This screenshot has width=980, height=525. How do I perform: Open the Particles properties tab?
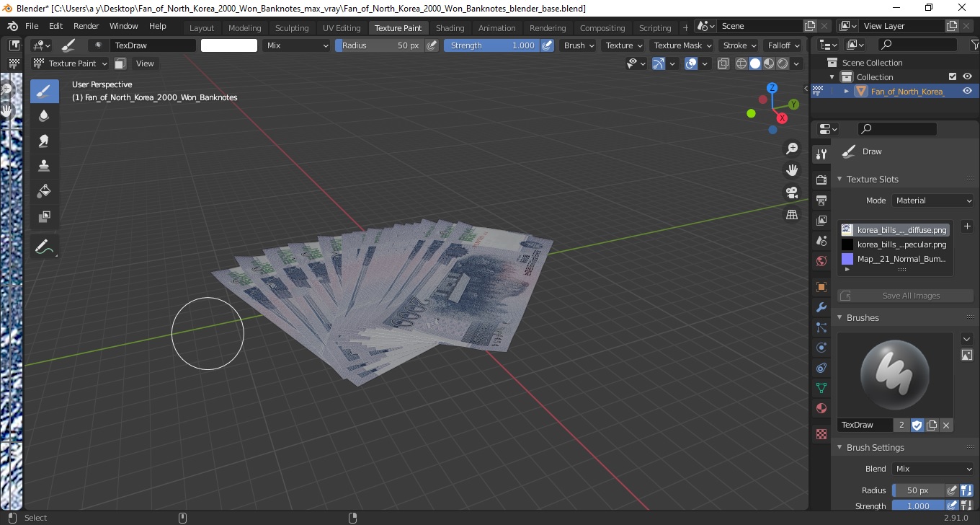821,327
